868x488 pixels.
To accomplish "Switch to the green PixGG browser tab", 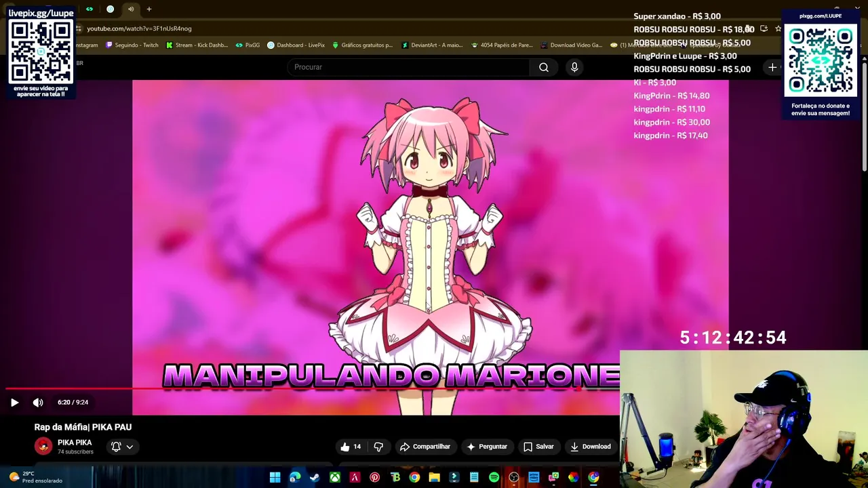I will pyautogui.click(x=89, y=9).
